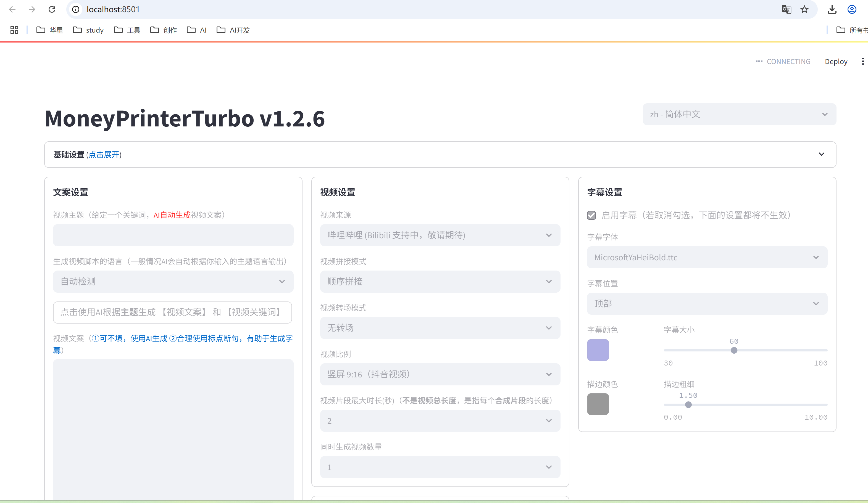Open the 视频来源 dropdown
The width and height of the screenshot is (868, 503).
(440, 235)
